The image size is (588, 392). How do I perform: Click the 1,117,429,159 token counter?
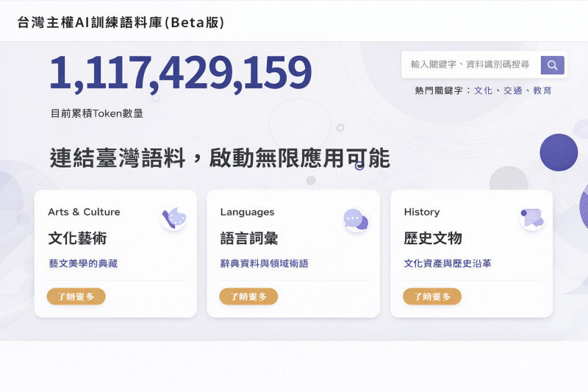(181, 74)
